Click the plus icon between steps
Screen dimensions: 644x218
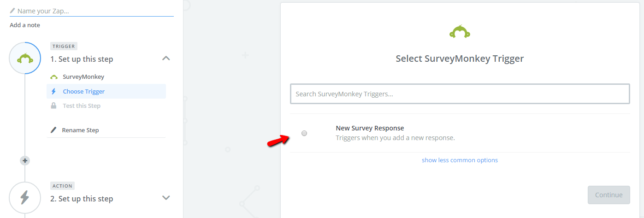(x=25, y=160)
